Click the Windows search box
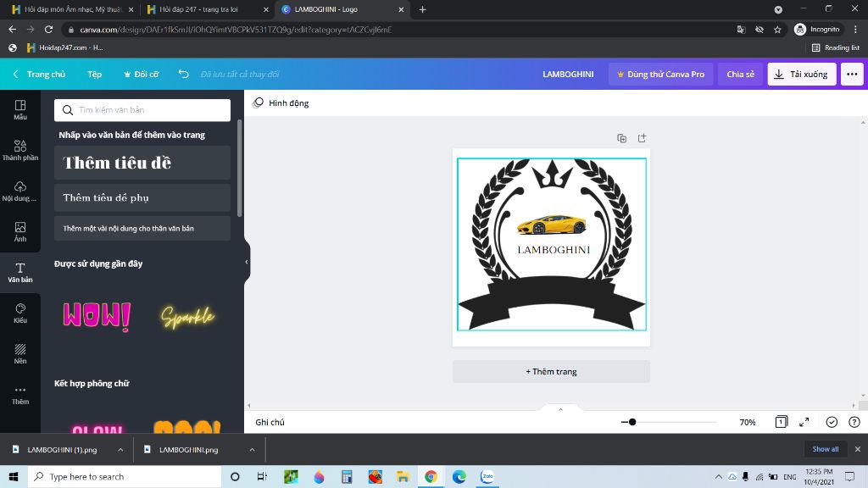 point(125,476)
